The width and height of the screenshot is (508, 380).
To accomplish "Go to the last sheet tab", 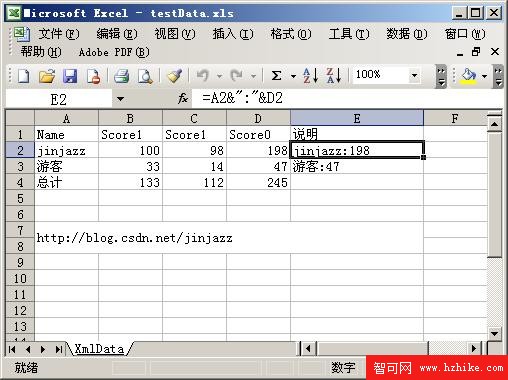I will (x=59, y=349).
